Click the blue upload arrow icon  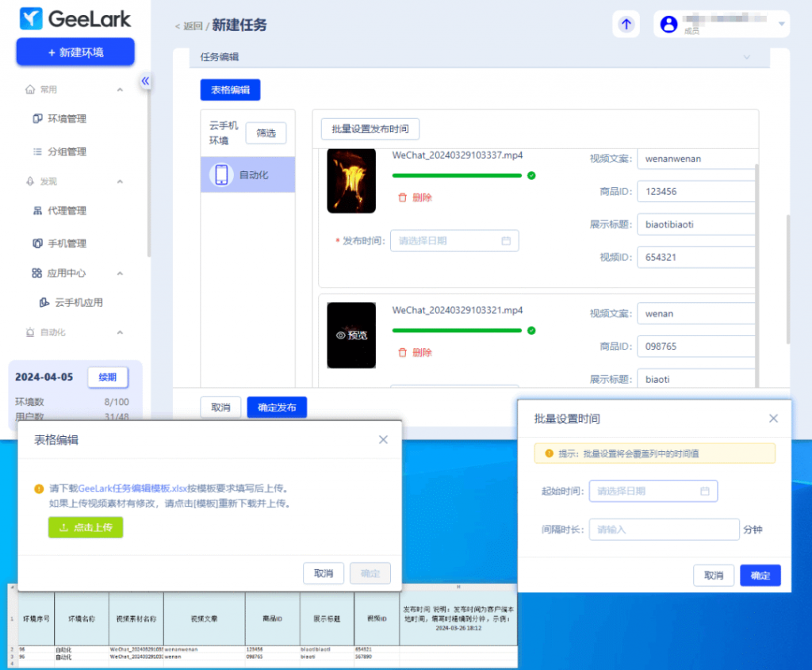626,25
